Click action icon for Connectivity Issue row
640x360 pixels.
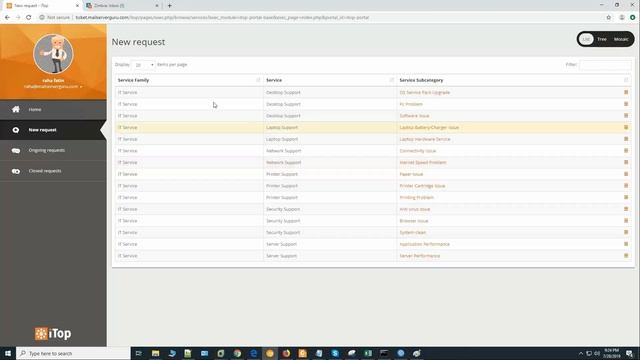point(626,151)
